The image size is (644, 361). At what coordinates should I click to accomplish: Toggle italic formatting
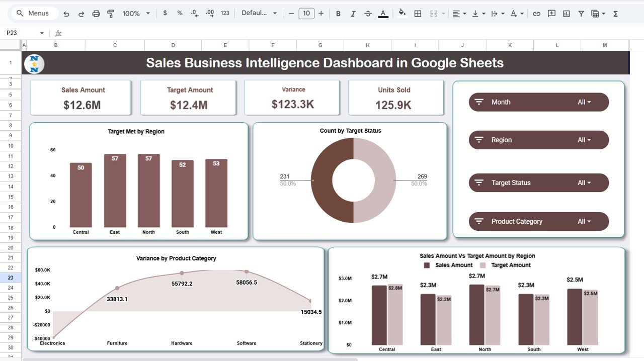[353, 13]
